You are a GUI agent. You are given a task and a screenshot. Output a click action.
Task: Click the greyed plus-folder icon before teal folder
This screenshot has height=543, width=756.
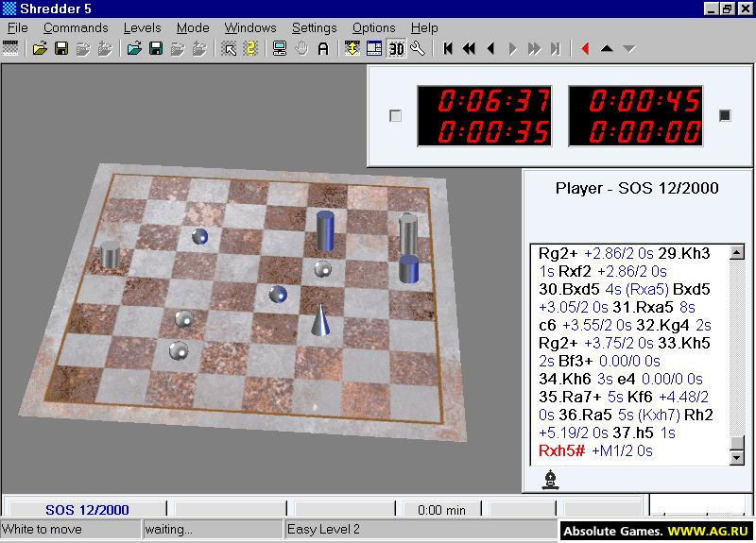click(x=105, y=49)
